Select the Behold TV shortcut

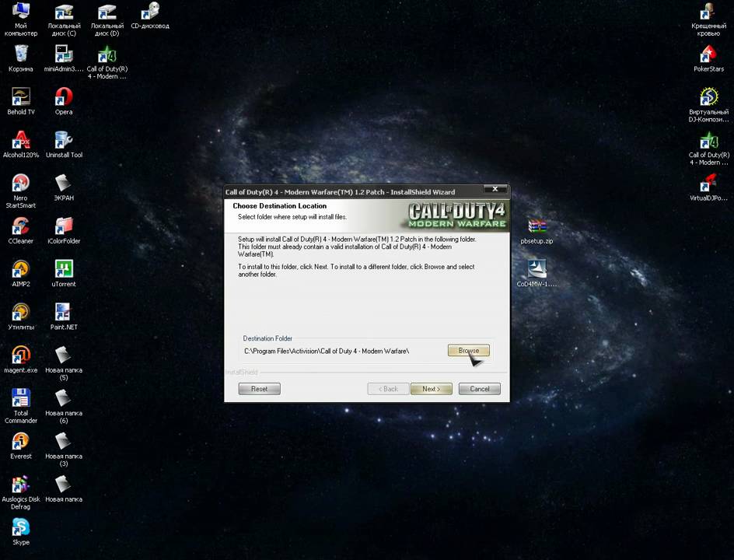(20, 102)
